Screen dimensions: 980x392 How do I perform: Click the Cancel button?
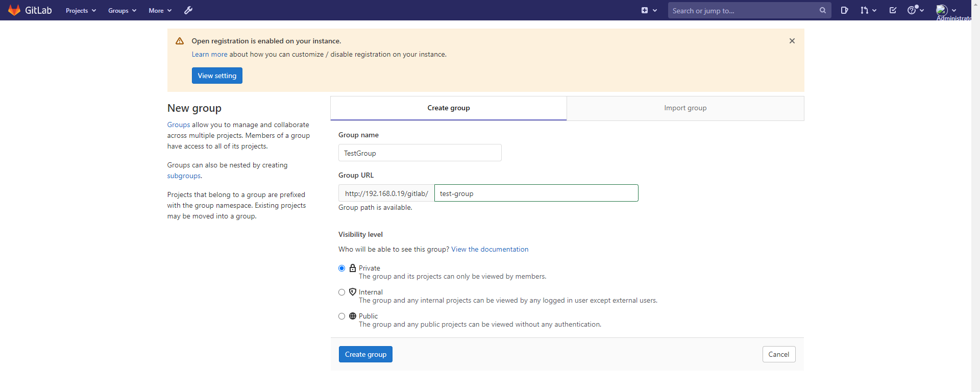779,354
